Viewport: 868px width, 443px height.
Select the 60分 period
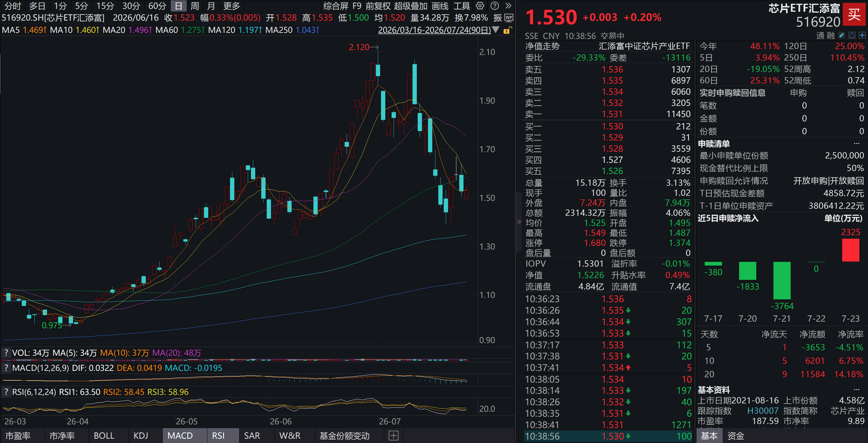coord(157,6)
